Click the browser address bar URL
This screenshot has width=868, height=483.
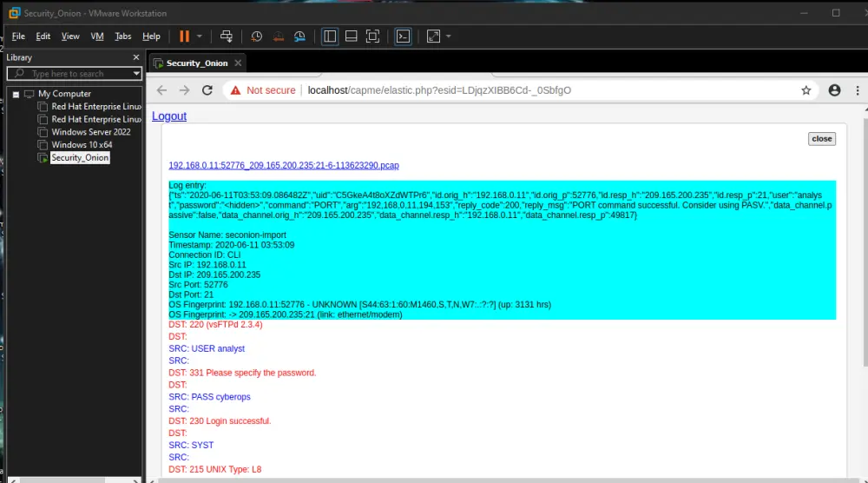[x=439, y=90]
